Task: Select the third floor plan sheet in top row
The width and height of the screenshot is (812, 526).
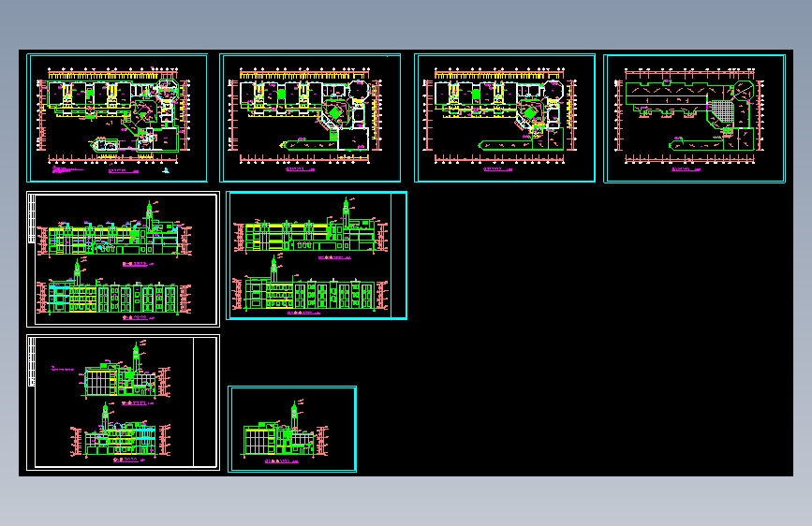Action: click(x=505, y=118)
